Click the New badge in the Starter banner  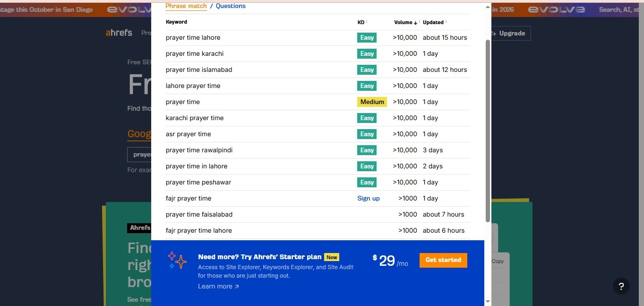332,257
